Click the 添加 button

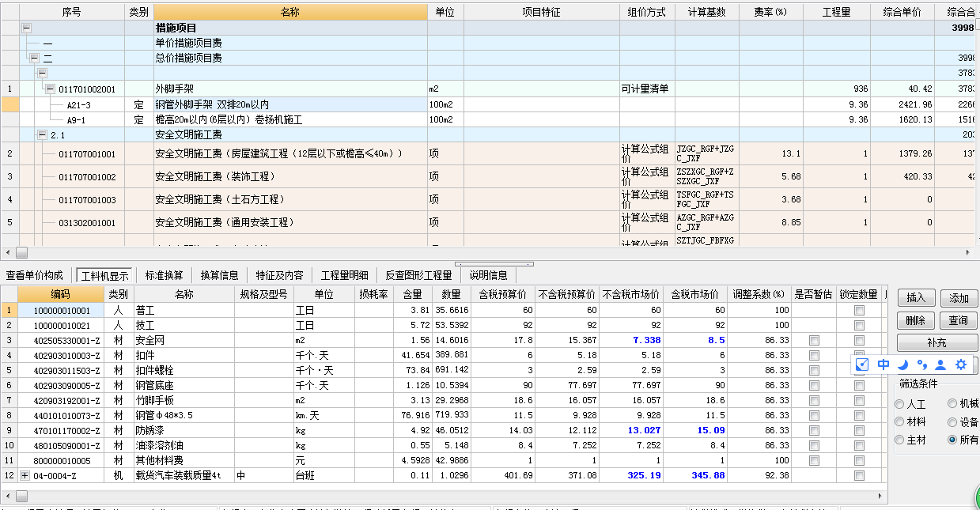pyautogui.click(x=959, y=298)
